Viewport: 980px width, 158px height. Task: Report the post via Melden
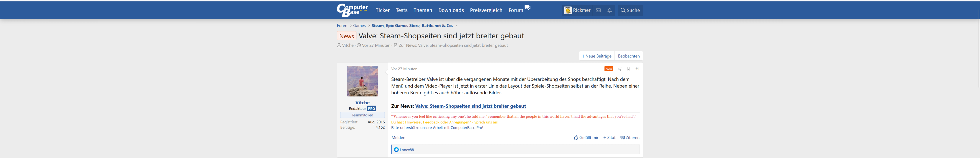click(398, 138)
